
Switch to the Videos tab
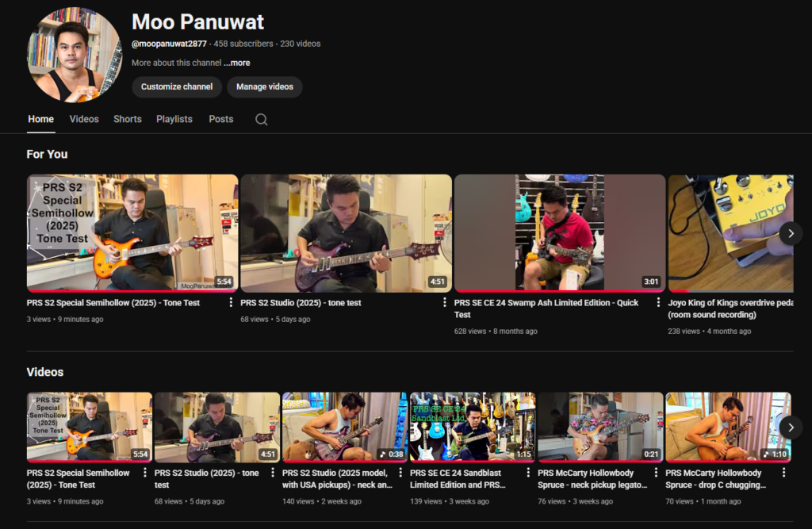(84, 119)
